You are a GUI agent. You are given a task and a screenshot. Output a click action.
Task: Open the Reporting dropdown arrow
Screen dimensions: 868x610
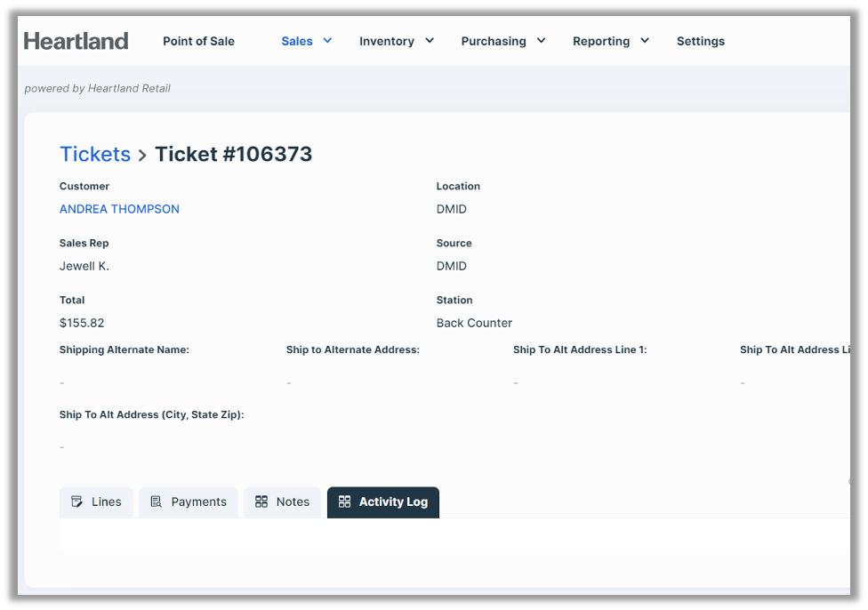(645, 41)
